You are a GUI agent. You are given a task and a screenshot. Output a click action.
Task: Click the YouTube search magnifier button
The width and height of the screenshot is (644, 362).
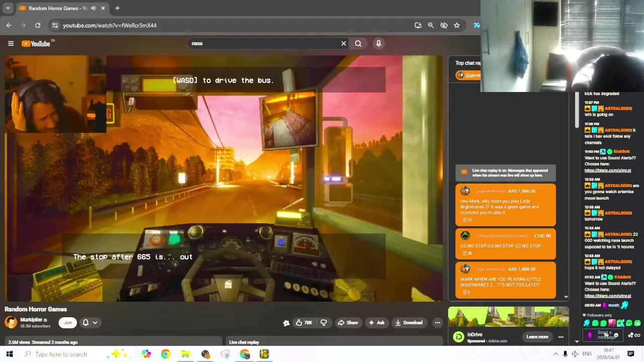[x=358, y=43]
